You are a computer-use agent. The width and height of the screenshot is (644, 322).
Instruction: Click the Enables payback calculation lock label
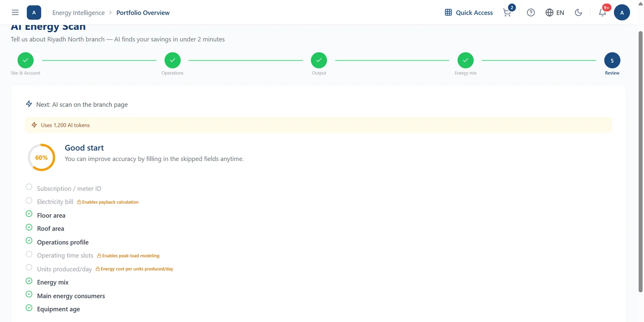click(x=108, y=202)
